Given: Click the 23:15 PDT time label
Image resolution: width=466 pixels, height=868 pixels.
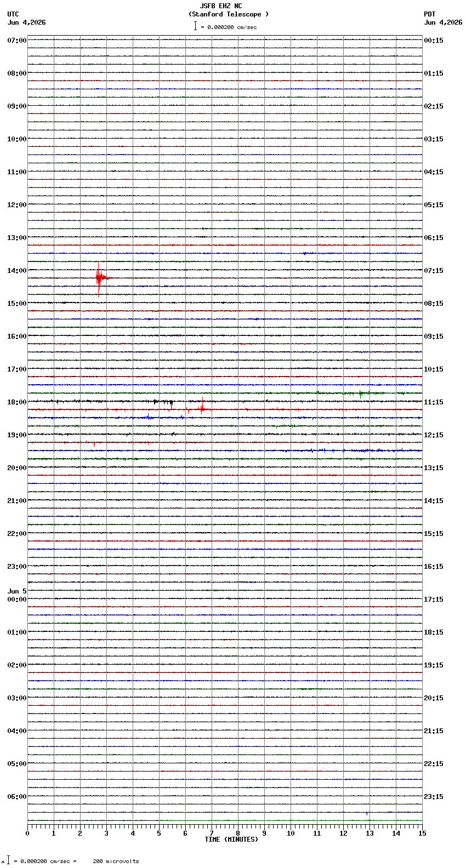Looking at the screenshot, I should pos(434,797).
